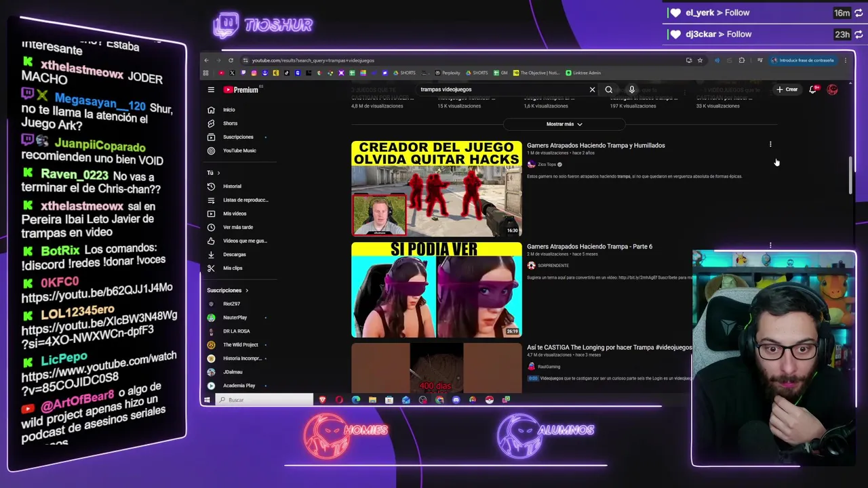Open Linktree Admin bookmark
This screenshot has width=868, height=488.
pyautogui.click(x=583, y=73)
